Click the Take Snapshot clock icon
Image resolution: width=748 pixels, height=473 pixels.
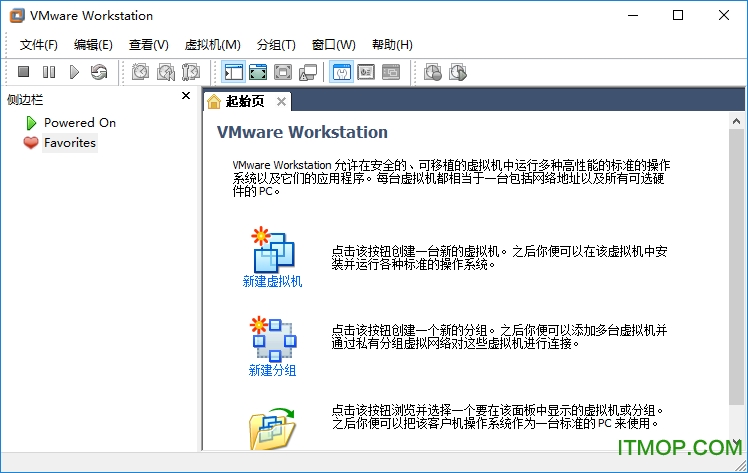tap(140, 72)
